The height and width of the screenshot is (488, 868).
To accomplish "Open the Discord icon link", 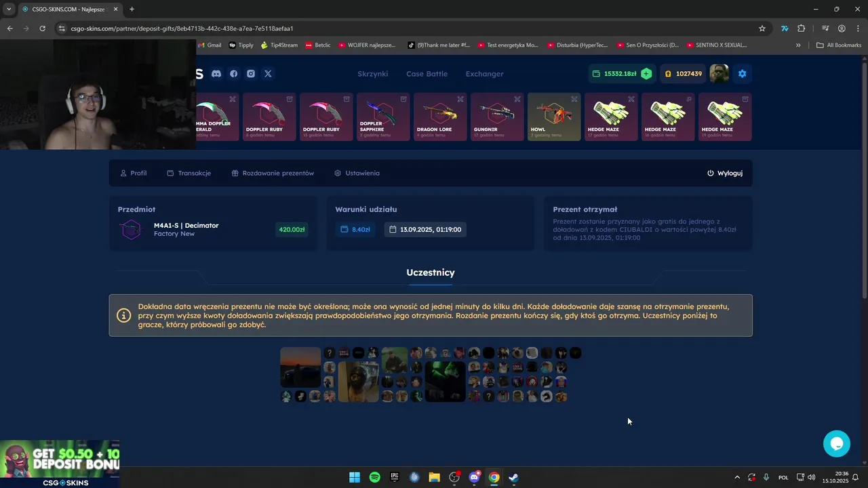I will (216, 74).
